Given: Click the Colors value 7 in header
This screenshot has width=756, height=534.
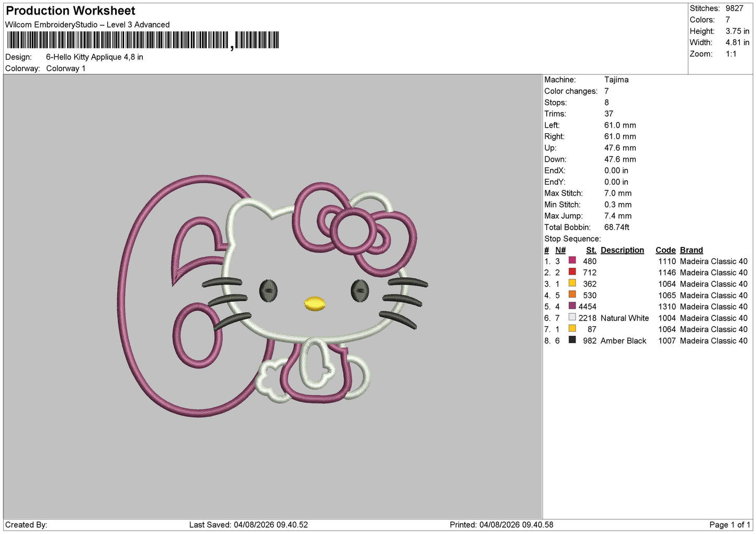Looking at the screenshot, I should [728, 20].
